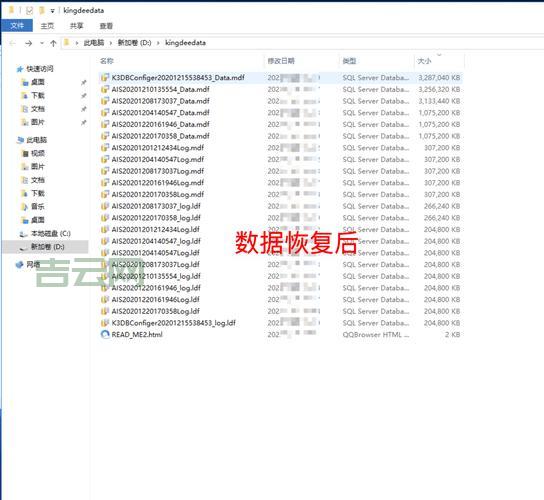Click the 3,287,040 KB size cell
Screen dimensions: 544x500
pyautogui.click(x=439, y=77)
